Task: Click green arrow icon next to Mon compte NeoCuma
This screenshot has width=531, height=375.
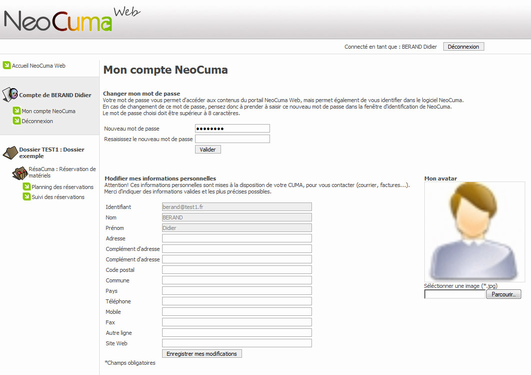Action: click(17, 110)
